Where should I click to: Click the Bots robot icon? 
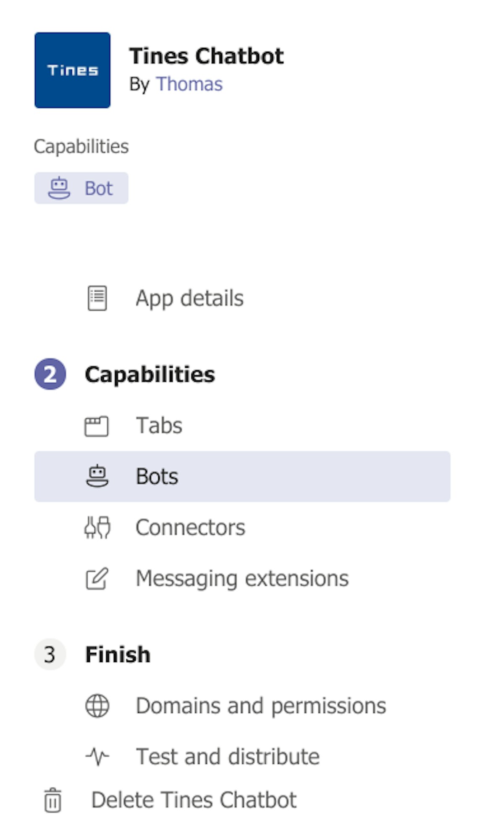coord(97,476)
